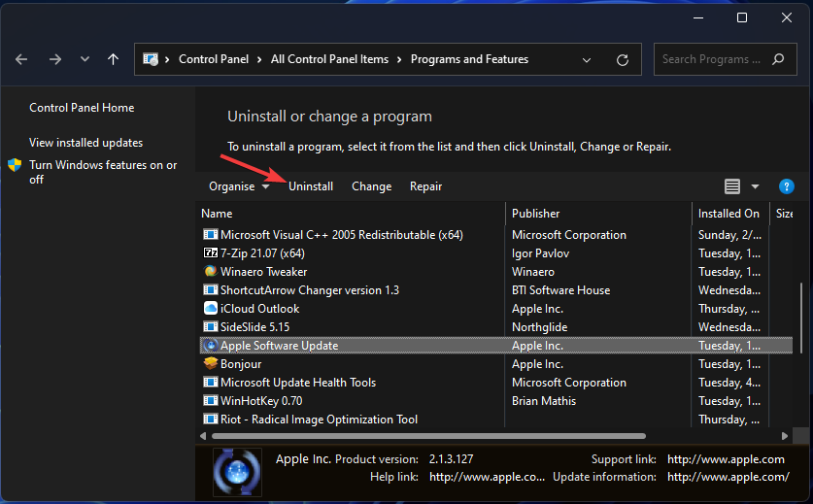This screenshot has height=504, width=813.
Task: Click the 7-Zip program icon
Action: coord(210,253)
